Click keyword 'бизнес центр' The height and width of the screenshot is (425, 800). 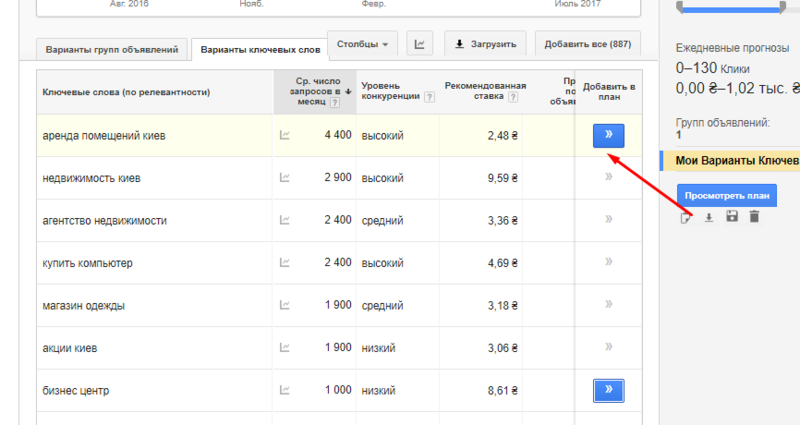76,391
